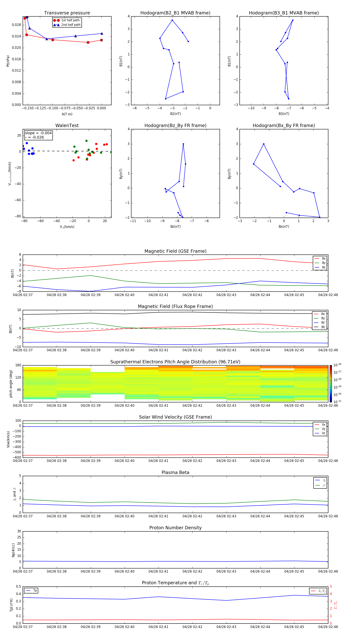Click the 'Vy' legend entry
The width and height of the screenshot is (351, 644).
320,429
